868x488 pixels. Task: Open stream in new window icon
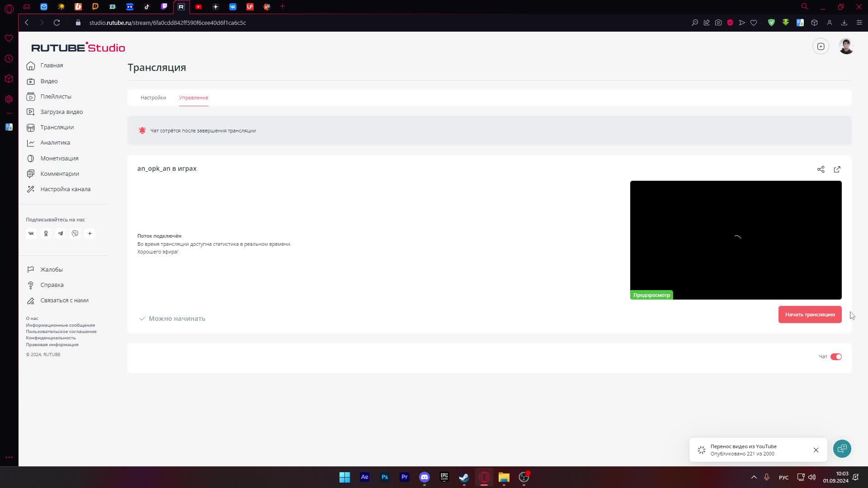[837, 169]
